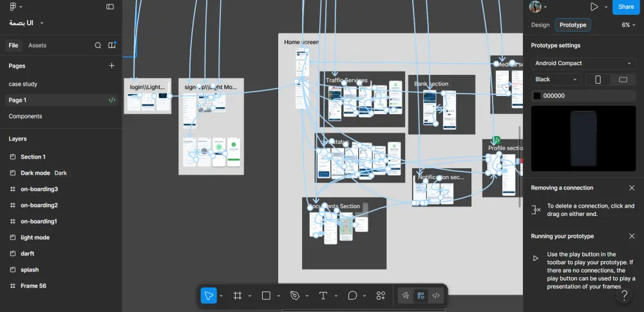This screenshot has width=644, height=312.
Task: Open avatar multiplayer dropdown chevron
Action: click(x=545, y=7)
